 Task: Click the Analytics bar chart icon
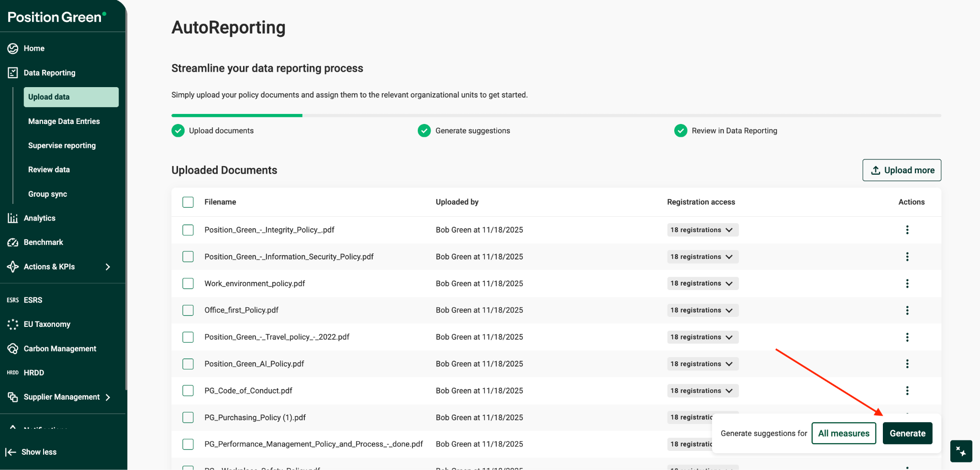point(13,218)
